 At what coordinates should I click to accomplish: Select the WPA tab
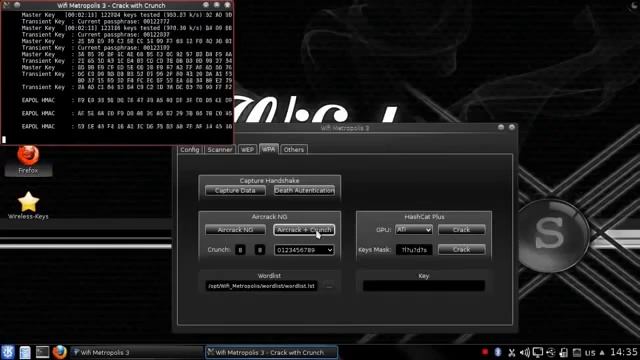(269, 149)
